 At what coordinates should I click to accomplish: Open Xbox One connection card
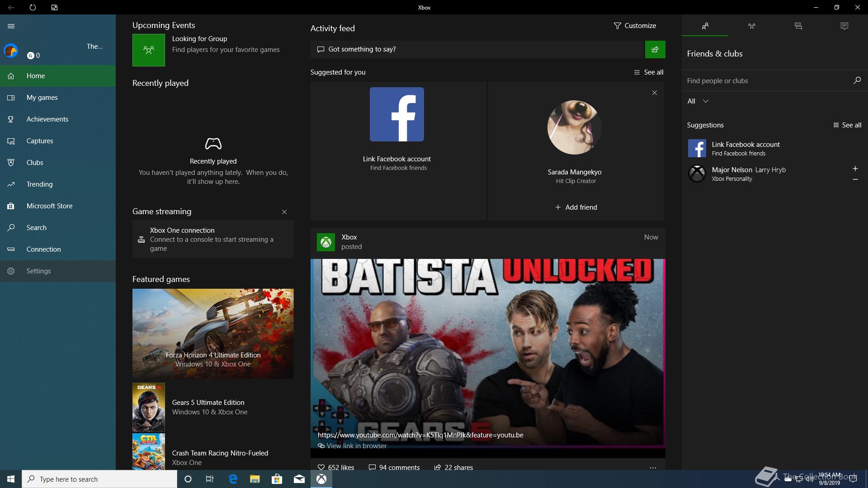[x=213, y=239]
